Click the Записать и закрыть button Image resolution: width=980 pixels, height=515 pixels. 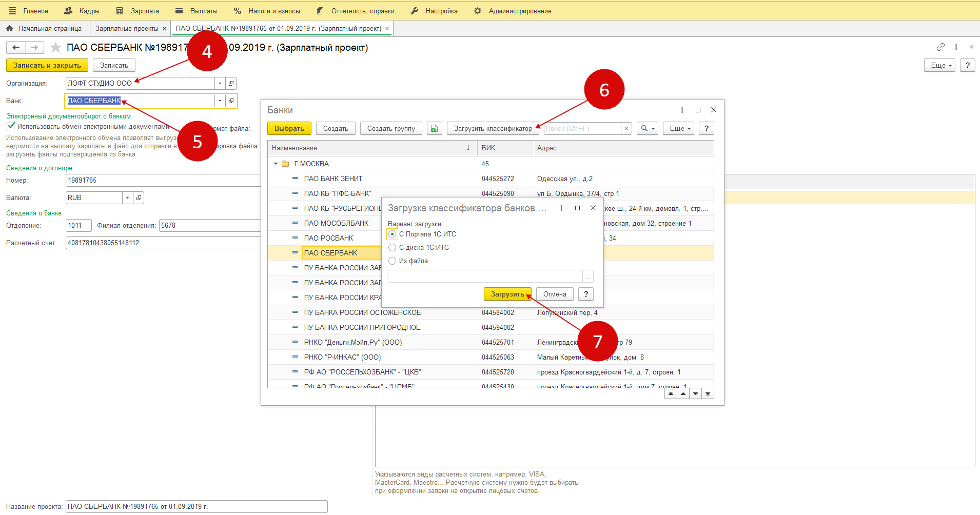pyautogui.click(x=47, y=66)
